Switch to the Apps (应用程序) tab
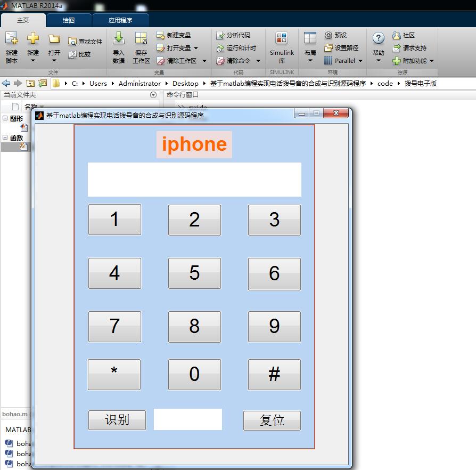Image resolution: width=476 pixels, height=470 pixels. pos(120,20)
